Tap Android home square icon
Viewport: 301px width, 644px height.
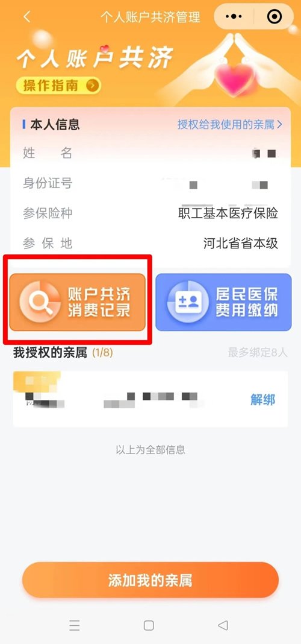pyautogui.click(x=149, y=625)
